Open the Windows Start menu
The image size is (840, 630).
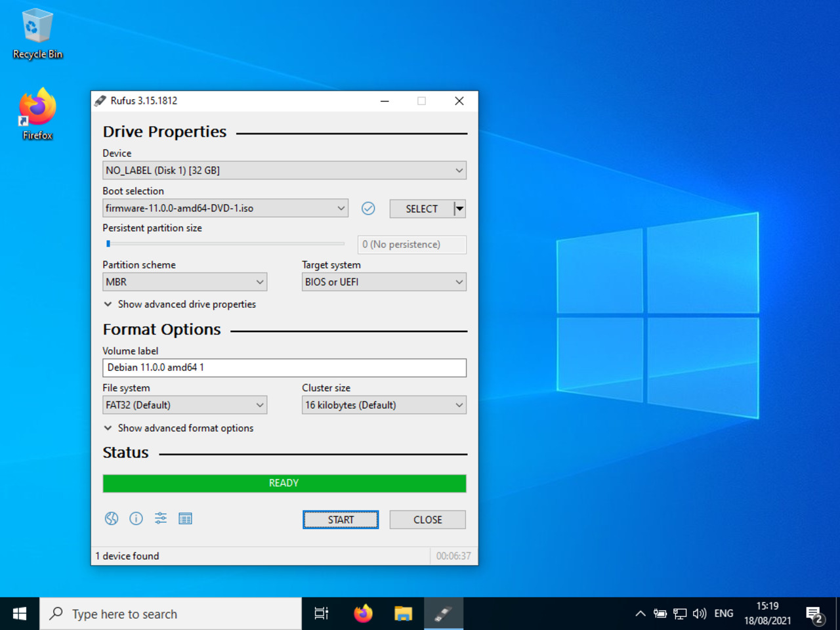pos(20,614)
